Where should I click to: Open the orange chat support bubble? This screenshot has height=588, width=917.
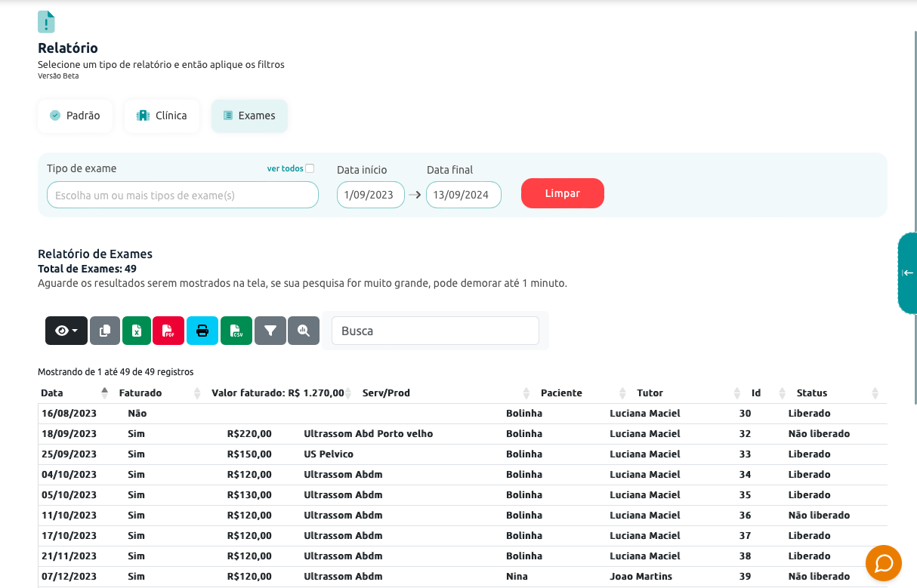pyautogui.click(x=884, y=563)
